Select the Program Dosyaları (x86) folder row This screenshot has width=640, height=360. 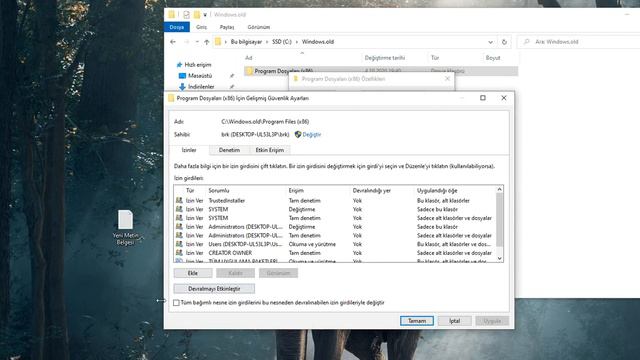coord(381,71)
